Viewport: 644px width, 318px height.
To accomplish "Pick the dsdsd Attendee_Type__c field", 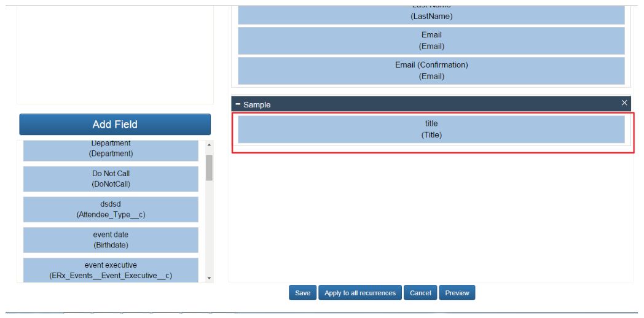I will [111, 209].
